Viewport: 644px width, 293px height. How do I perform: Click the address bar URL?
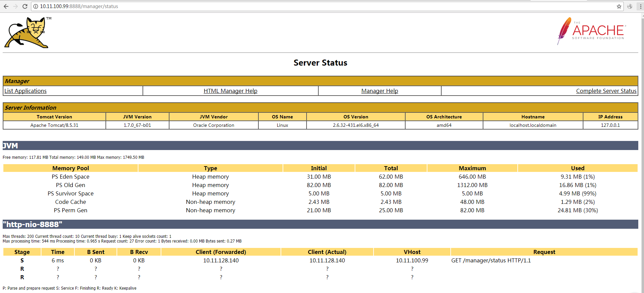pyautogui.click(x=79, y=6)
